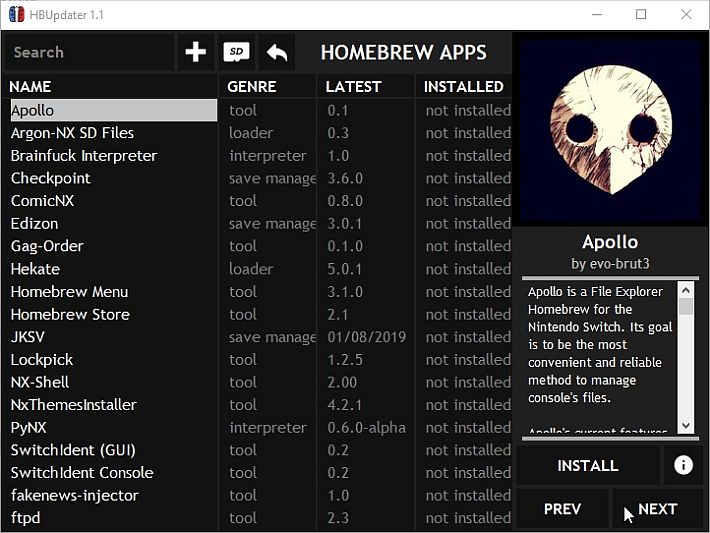
Task: Click the Apollo description text box
Action: point(600,358)
